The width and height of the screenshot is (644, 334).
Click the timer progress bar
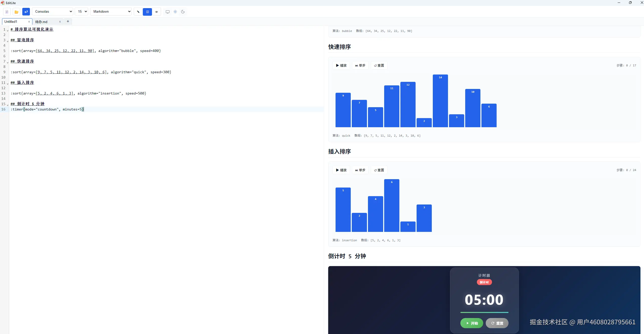[x=484, y=312]
